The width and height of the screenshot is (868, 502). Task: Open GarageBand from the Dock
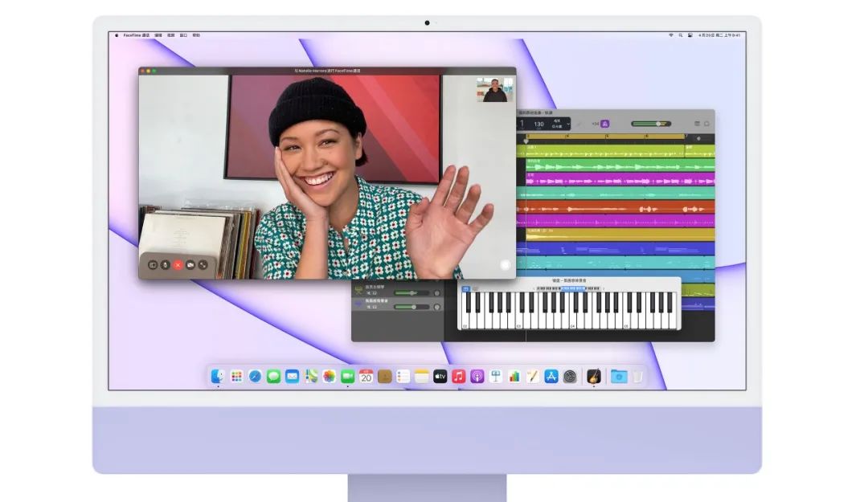(x=594, y=376)
